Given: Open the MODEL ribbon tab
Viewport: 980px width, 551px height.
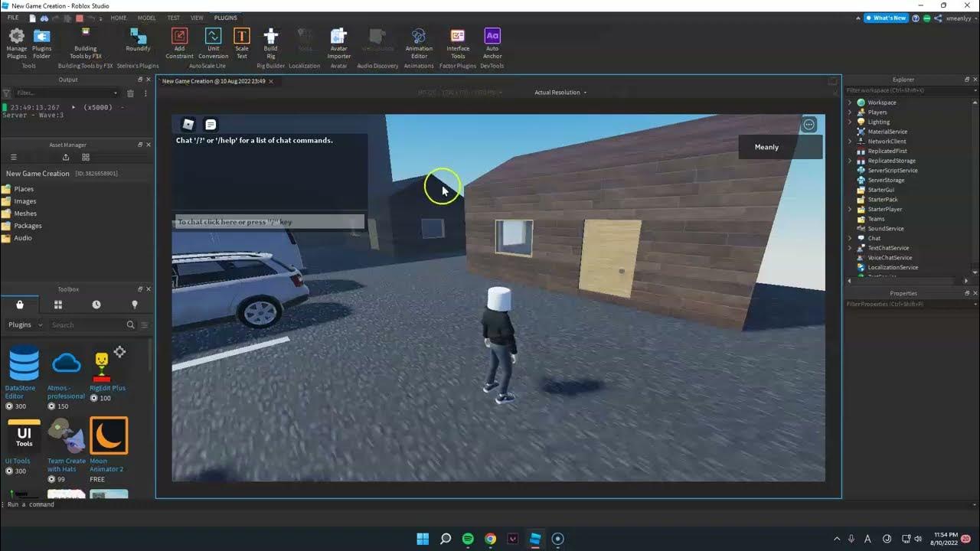Looking at the screenshot, I should tap(146, 18).
